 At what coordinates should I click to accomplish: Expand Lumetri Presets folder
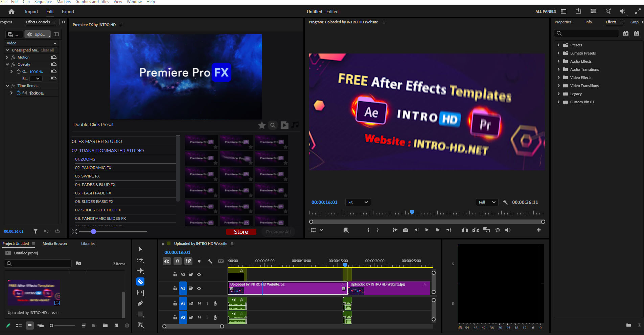(558, 53)
